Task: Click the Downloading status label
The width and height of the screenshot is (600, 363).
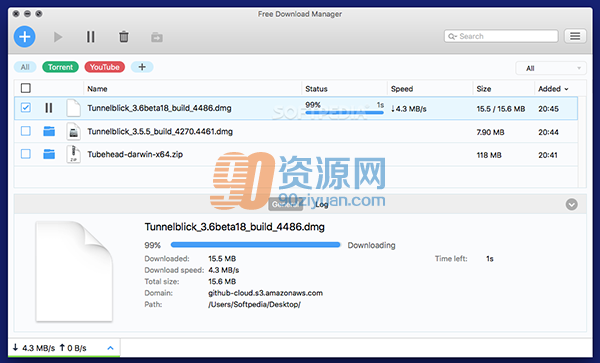Action: (x=371, y=245)
